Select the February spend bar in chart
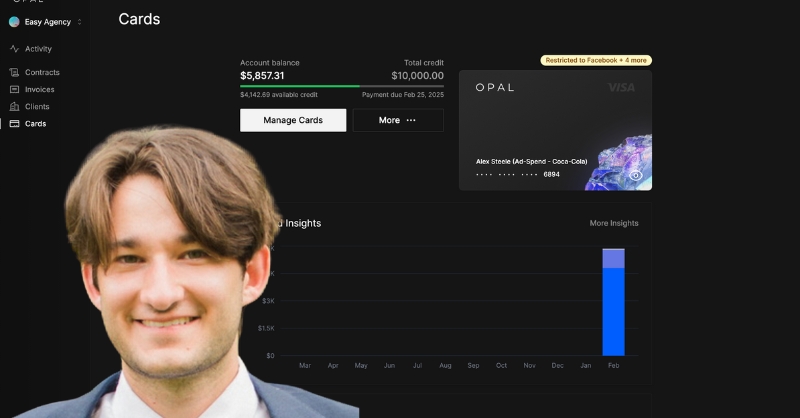The height and width of the screenshot is (418, 800). pos(613,302)
